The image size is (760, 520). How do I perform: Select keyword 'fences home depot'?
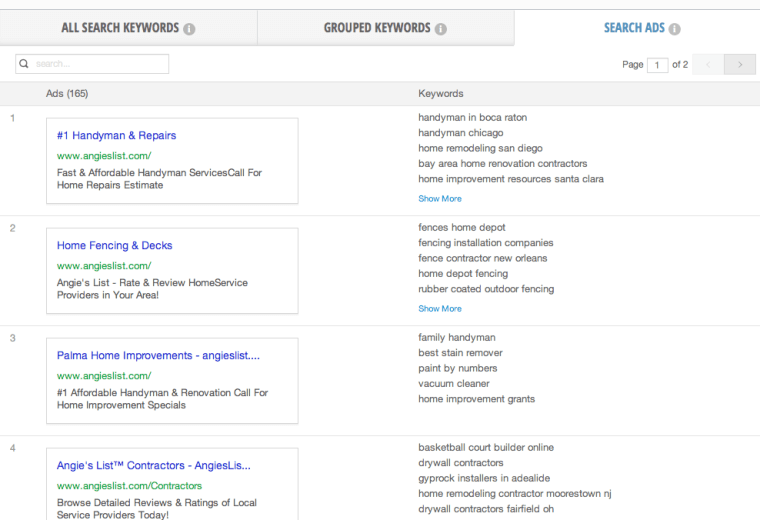(x=461, y=228)
